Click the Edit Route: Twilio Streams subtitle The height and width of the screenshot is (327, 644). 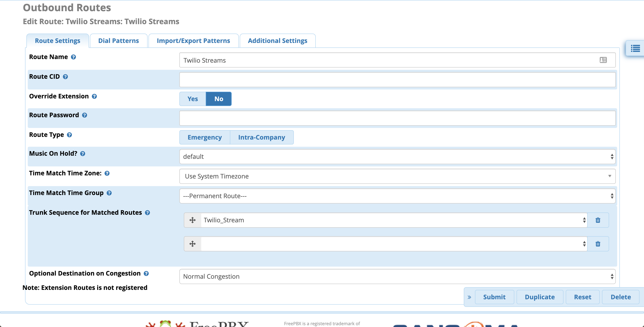coord(101,21)
